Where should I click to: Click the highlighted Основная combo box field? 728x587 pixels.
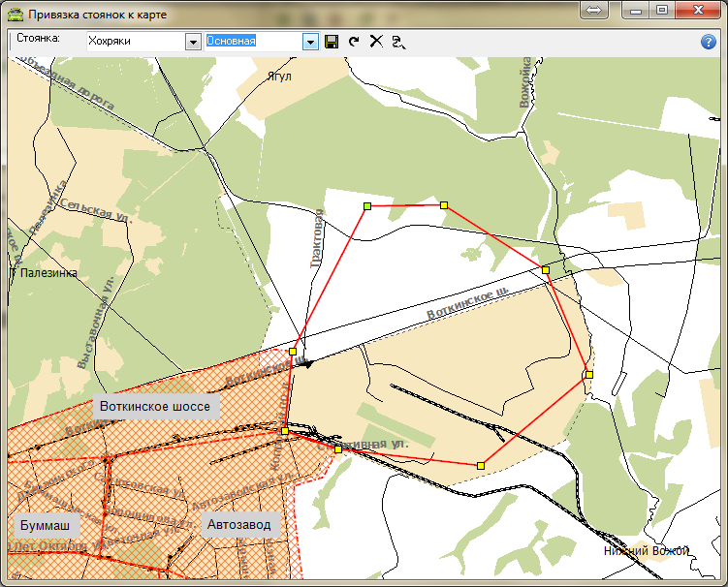pos(252,42)
